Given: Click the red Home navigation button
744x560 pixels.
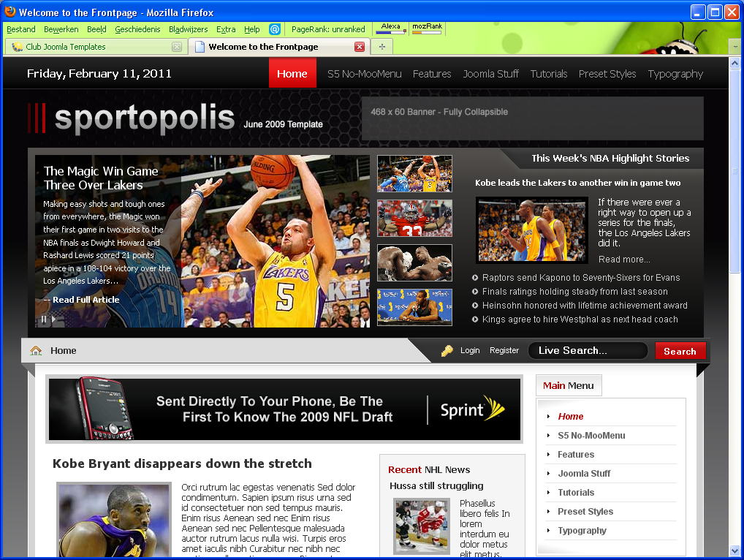Looking at the screenshot, I should pyautogui.click(x=292, y=73).
